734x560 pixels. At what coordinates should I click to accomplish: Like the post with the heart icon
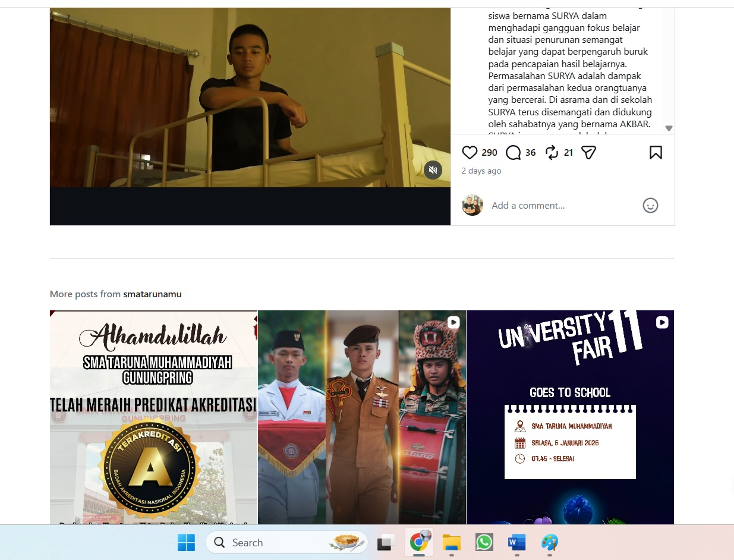(x=470, y=153)
